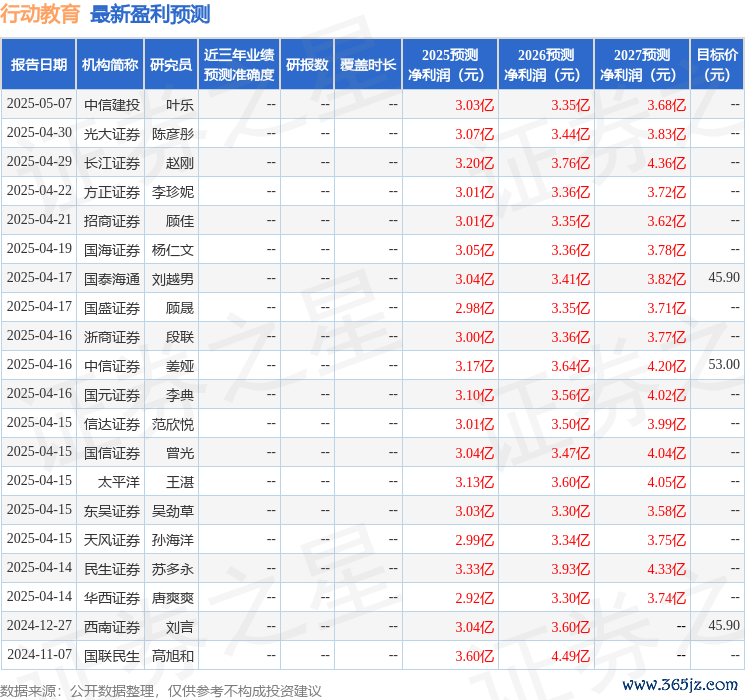Select the 长江证券 institution cell
This screenshot has height=700, width=745.
(112, 163)
